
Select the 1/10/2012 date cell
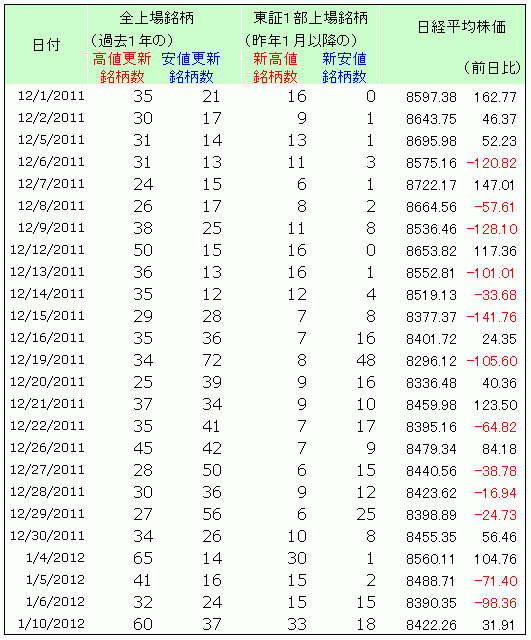click(x=51, y=624)
